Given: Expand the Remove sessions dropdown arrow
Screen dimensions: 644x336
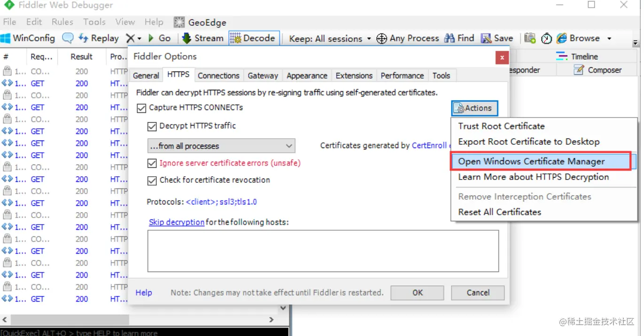Looking at the screenshot, I should (x=139, y=39).
